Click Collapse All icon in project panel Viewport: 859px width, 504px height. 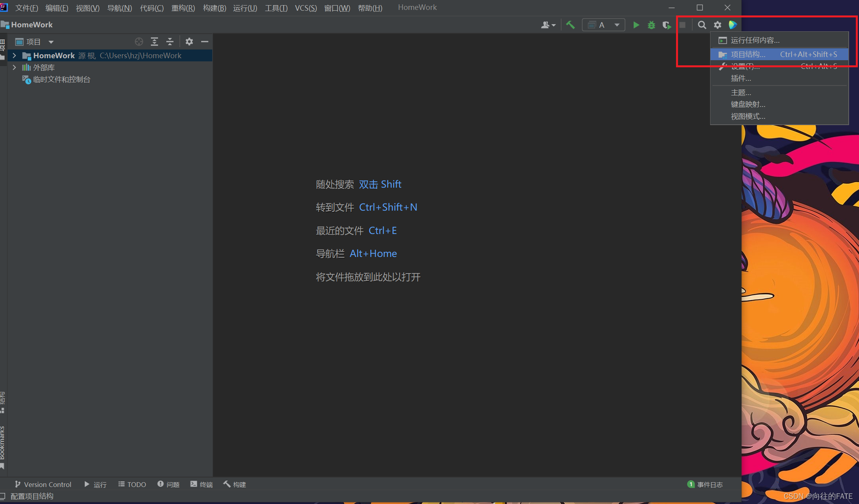tap(170, 42)
